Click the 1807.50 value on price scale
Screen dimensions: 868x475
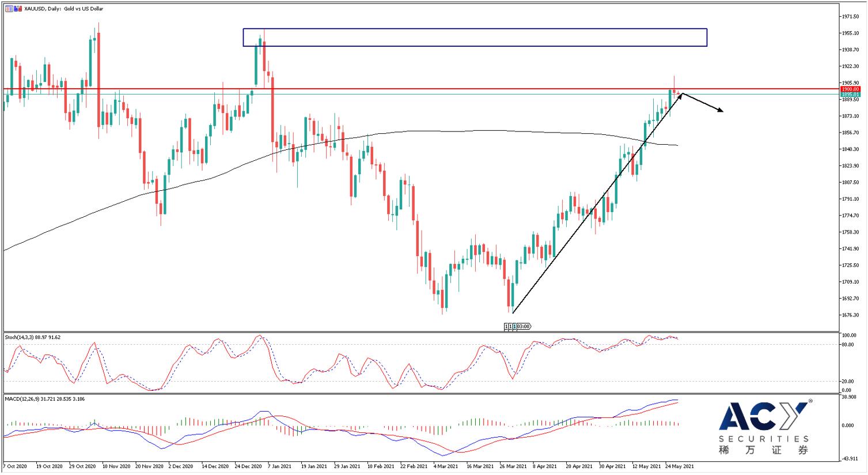pyautogui.click(x=851, y=182)
